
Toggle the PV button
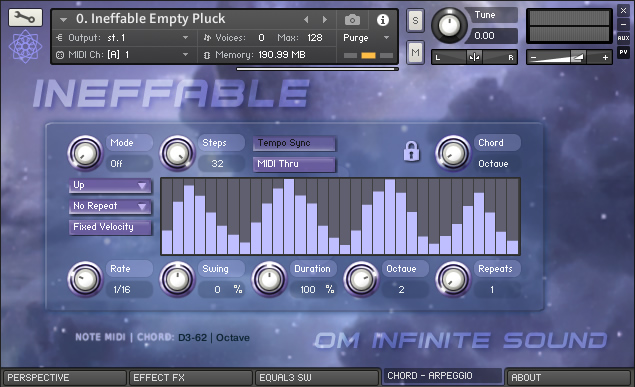coord(623,52)
